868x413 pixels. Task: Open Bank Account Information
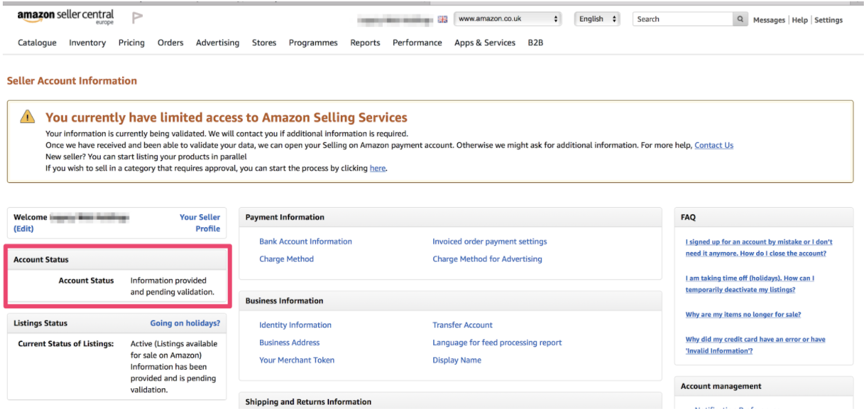pyautogui.click(x=306, y=242)
